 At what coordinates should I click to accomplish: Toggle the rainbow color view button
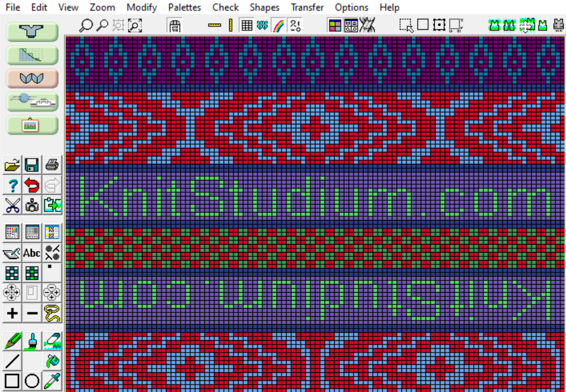coord(279,25)
